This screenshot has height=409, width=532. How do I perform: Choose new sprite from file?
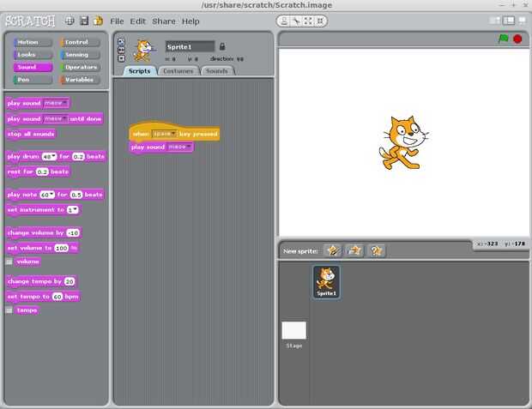[354, 251]
